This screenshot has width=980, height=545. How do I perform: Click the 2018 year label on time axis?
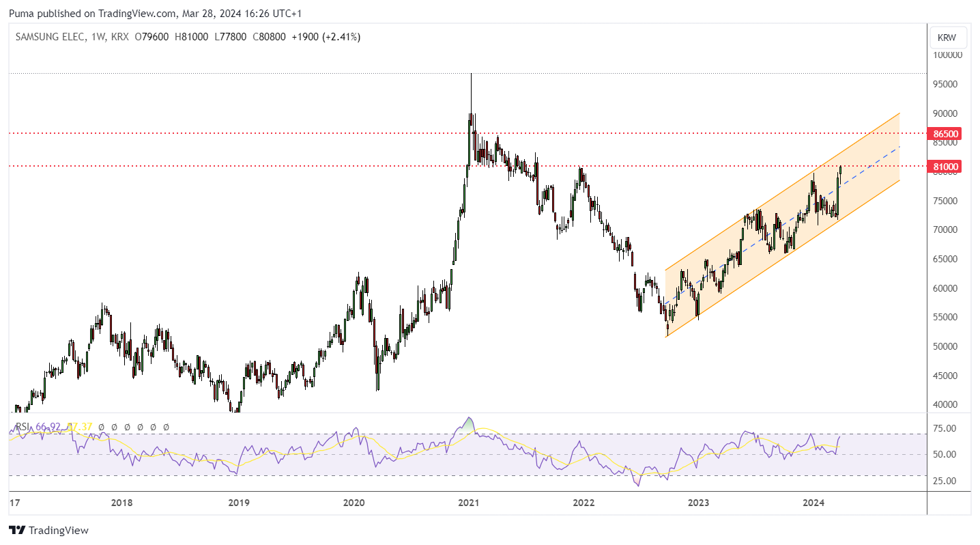click(x=121, y=503)
